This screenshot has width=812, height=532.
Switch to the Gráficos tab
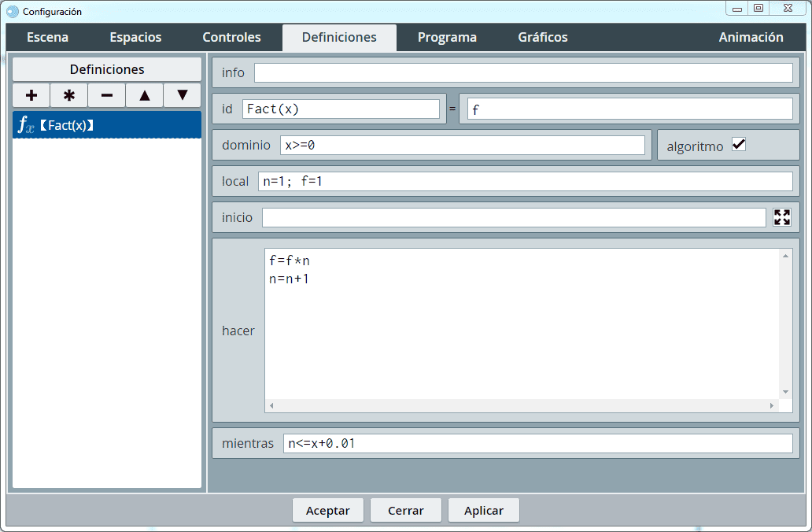(x=542, y=37)
